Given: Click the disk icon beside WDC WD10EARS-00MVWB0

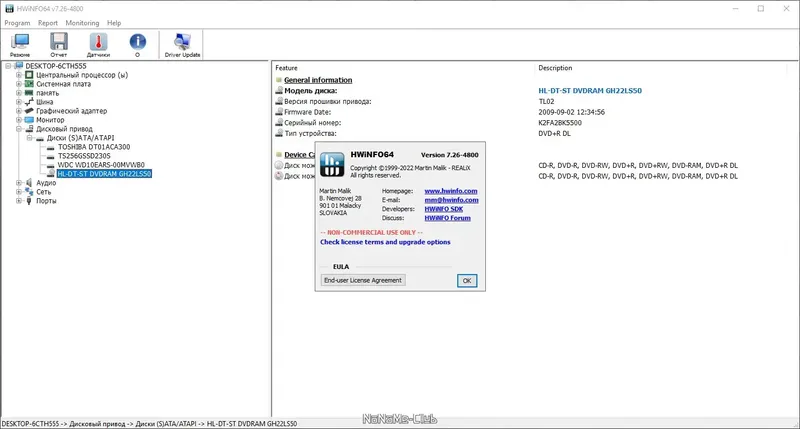Looking at the screenshot, I should (x=51, y=165).
